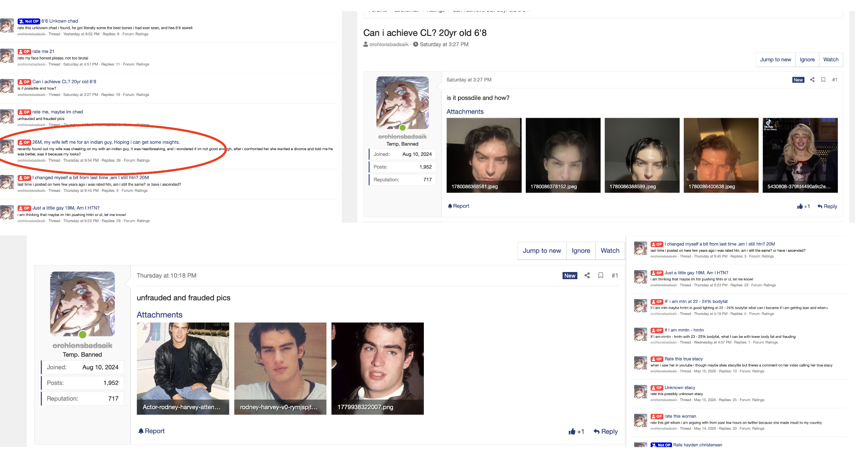Open attachment rodney-harvey-v0-rymjspjt
The image size is (868, 453).
(280, 369)
